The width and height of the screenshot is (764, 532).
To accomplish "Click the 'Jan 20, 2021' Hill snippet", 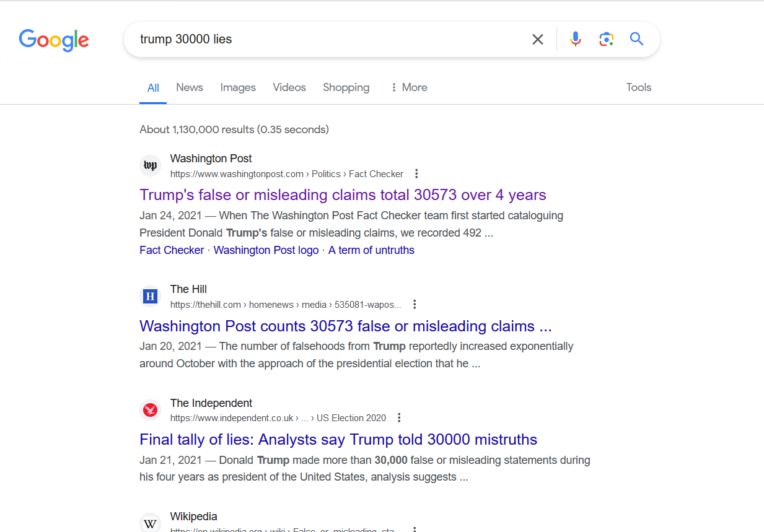I will [356, 355].
